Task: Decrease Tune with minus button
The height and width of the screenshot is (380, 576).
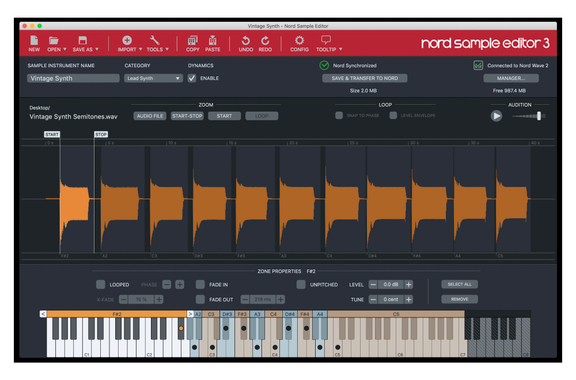Action: point(373,300)
